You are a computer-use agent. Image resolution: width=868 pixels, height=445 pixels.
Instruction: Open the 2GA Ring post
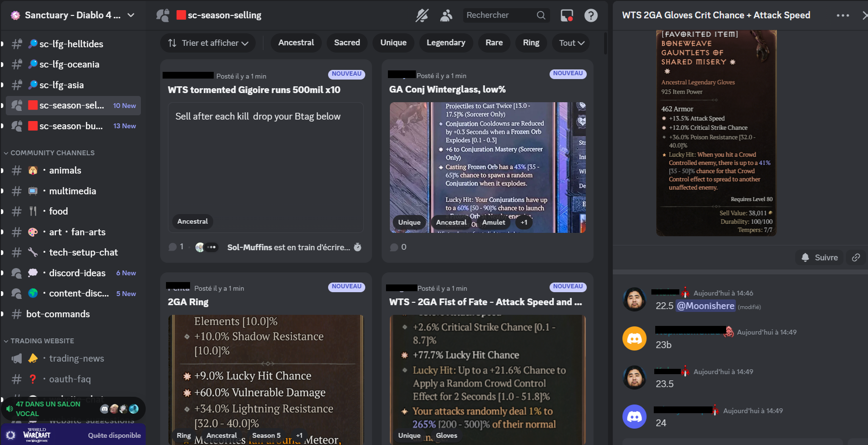coord(188,302)
